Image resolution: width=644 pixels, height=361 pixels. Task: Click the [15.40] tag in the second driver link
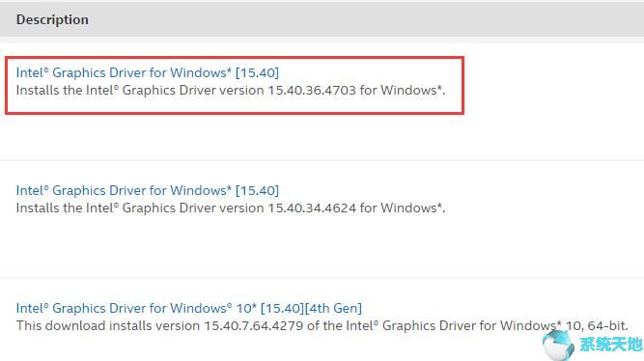click(257, 190)
